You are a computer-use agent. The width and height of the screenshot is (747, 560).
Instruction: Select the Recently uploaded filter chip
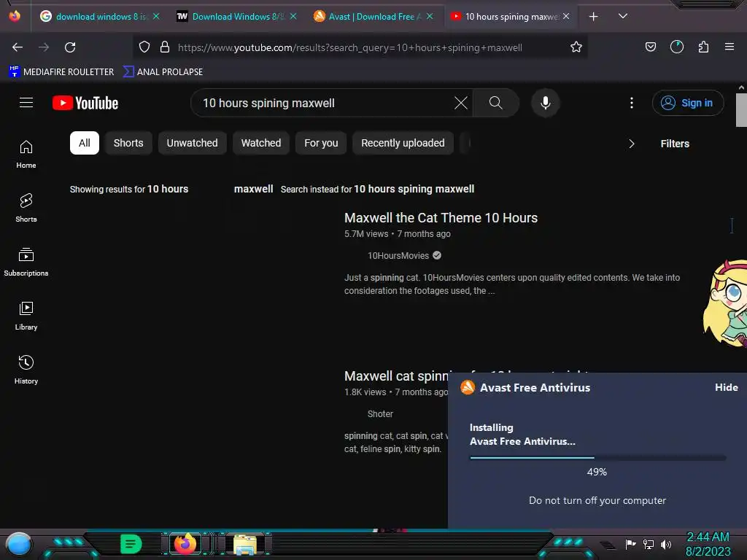pyautogui.click(x=403, y=143)
